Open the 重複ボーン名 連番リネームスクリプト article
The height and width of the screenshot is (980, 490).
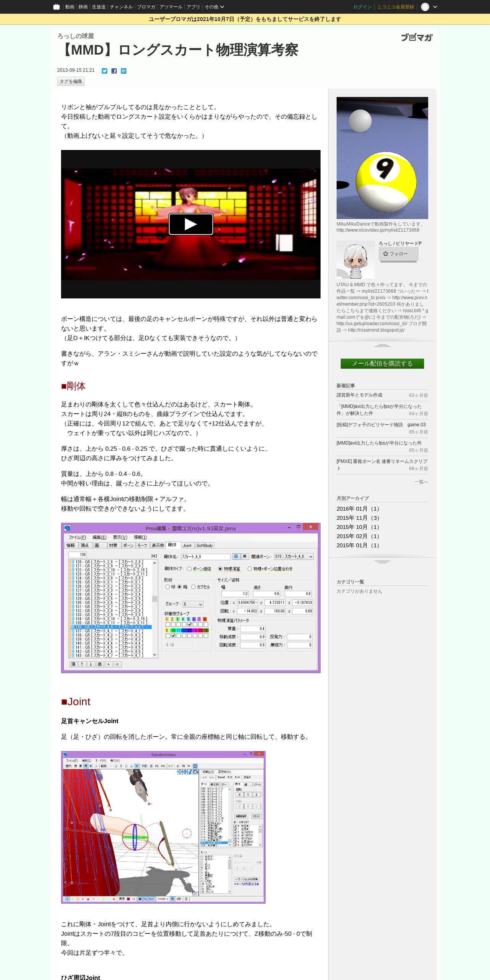point(382,465)
